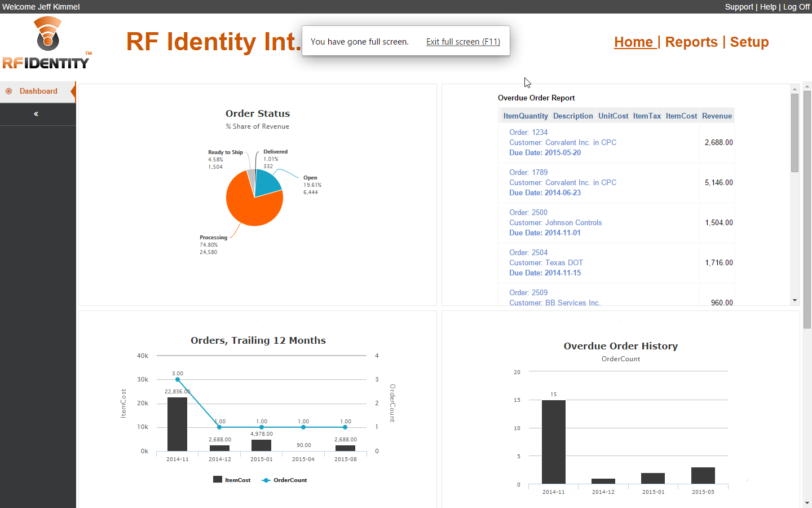The image size is (812, 508).
Task: Select the gray Ready to Ship slice
Action: pyautogui.click(x=251, y=176)
